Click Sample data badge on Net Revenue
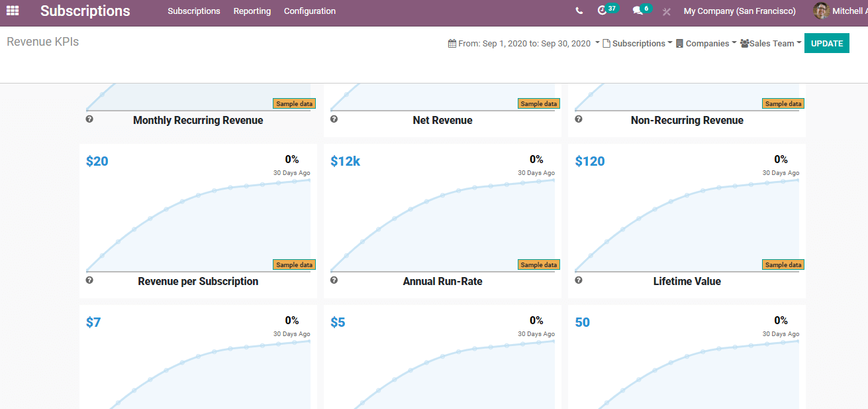The height and width of the screenshot is (409, 868). pos(539,103)
